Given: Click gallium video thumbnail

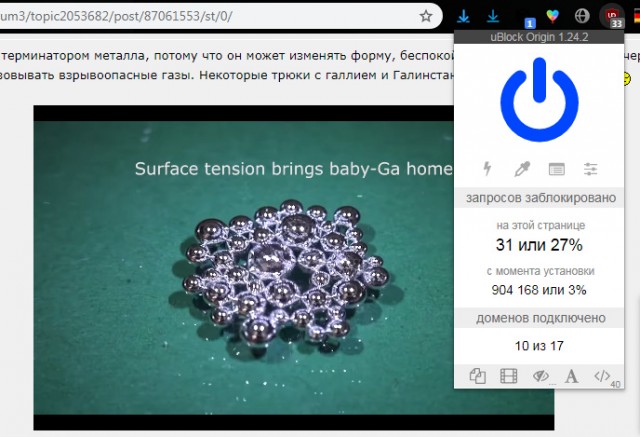Looking at the screenshot, I should (244, 268).
